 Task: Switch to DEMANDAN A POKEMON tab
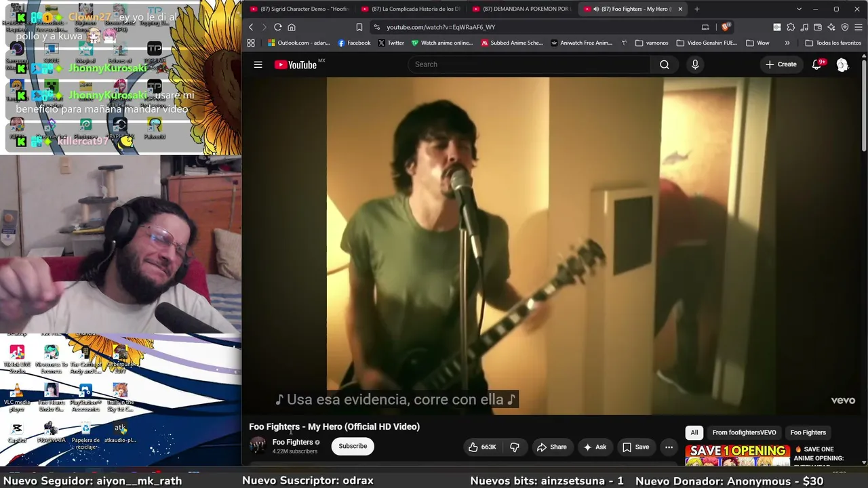point(521,9)
